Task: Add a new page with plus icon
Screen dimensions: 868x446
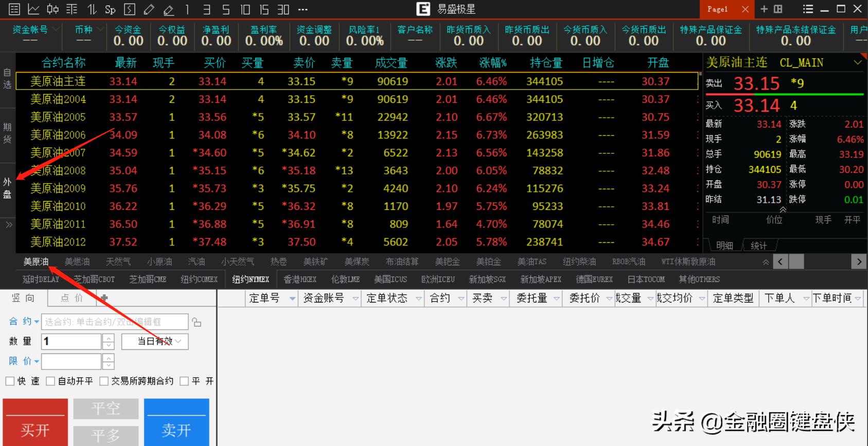Action: click(x=764, y=9)
